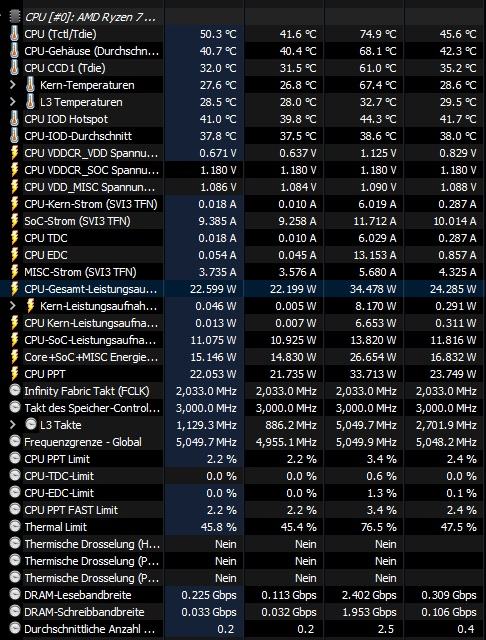Image resolution: width=486 pixels, height=640 pixels.
Task: Click thermometer icon of CPU IOD Hotspot
Action: coord(14,119)
